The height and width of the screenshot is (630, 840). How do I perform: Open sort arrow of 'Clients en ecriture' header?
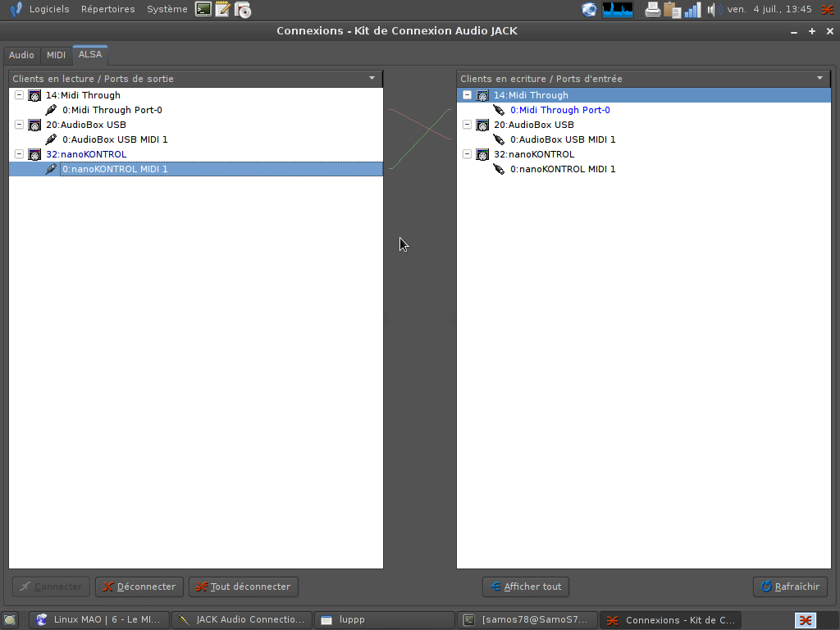pyautogui.click(x=819, y=78)
